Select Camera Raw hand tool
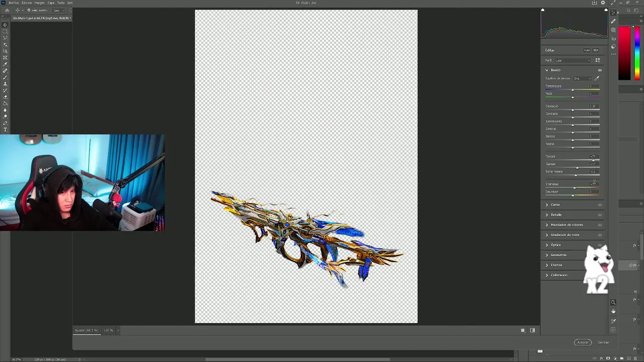Screen dimensions: 644x362 click(x=613, y=311)
